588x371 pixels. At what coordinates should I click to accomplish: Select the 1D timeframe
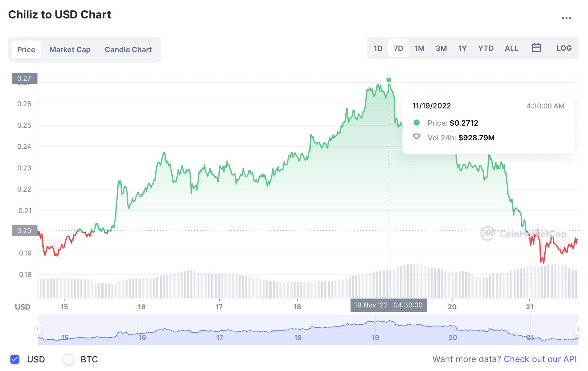[x=378, y=48]
